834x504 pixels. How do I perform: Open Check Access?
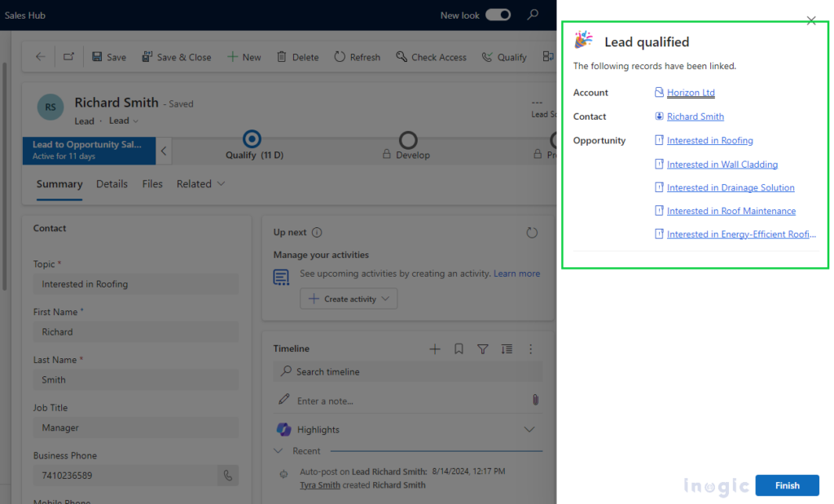tap(431, 57)
